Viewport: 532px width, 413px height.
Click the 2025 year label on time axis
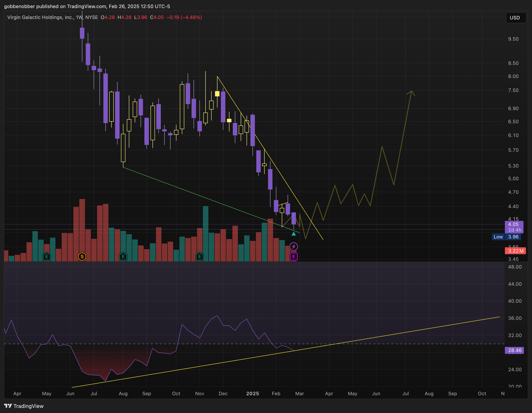pos(253,394)
